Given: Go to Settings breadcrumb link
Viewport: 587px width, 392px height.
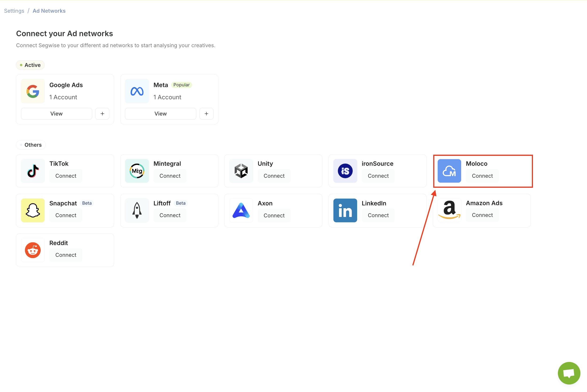Looking at the screenshot, I should pos(14,11).
